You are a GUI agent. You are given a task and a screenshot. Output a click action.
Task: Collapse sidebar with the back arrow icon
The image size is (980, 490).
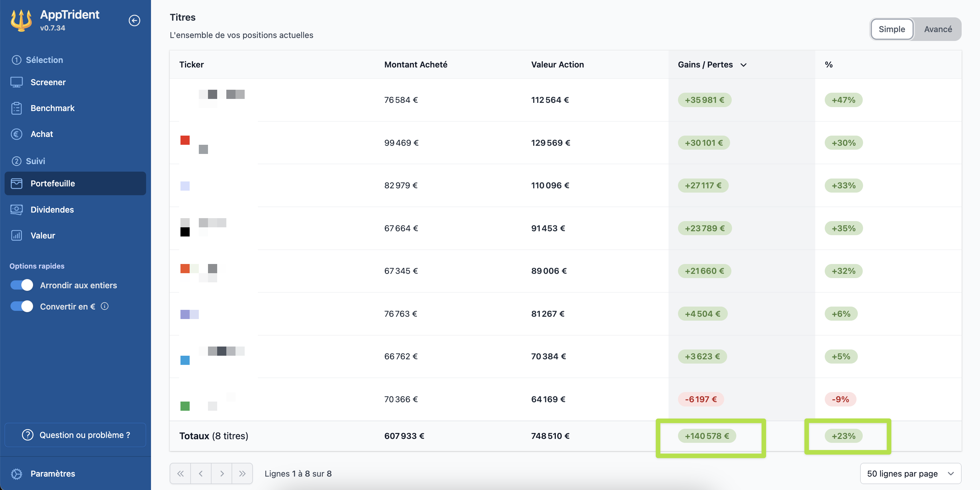pos(134,20)
